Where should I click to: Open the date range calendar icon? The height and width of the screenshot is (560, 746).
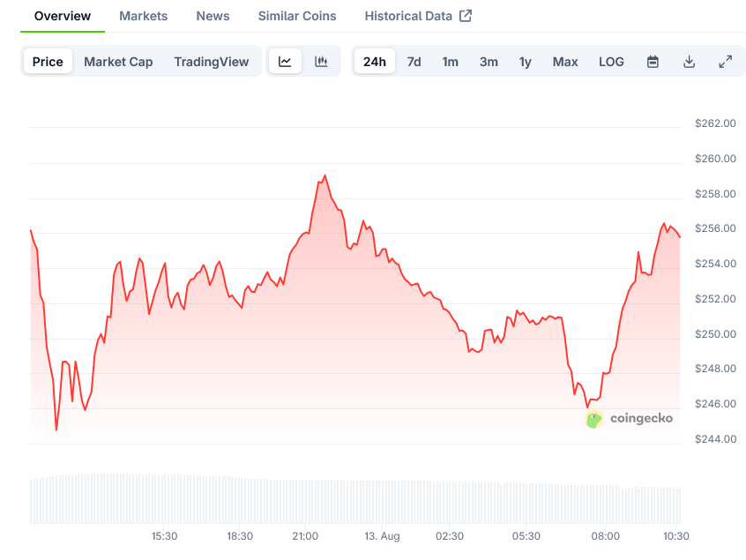pos(652,62)
